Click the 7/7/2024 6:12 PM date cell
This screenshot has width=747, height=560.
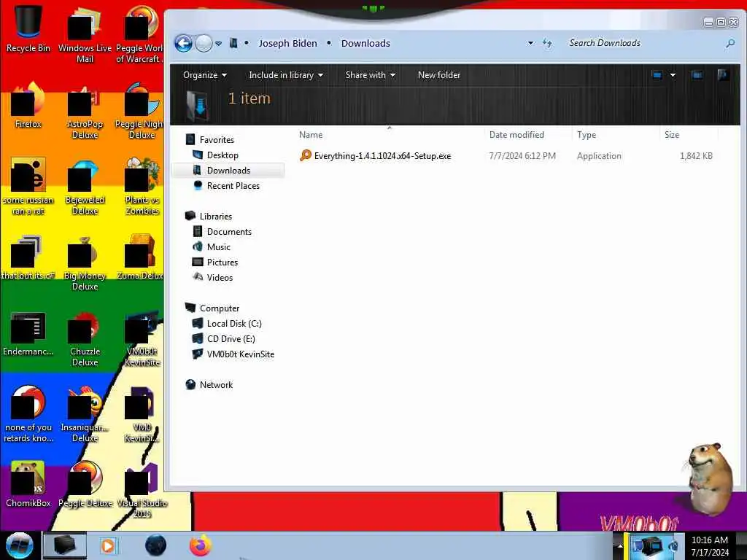[522, 156]
